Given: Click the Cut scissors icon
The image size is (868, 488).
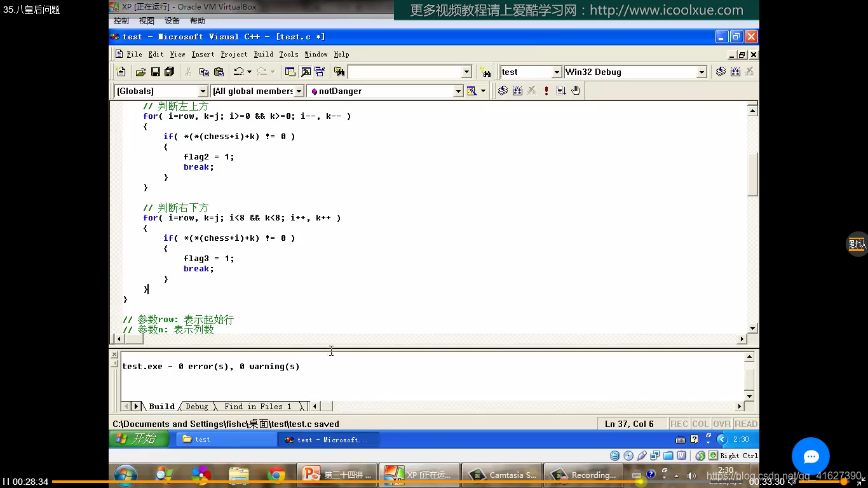Looking at the screenshot, I should tap(188, 72).
